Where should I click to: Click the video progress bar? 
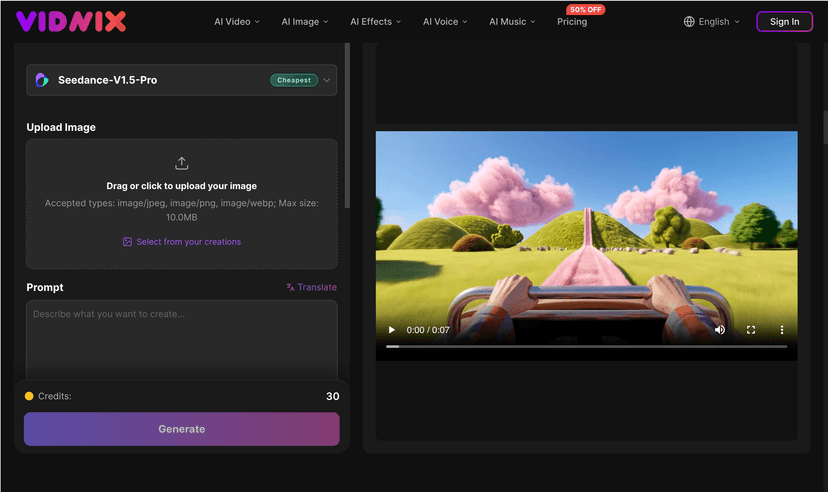tap(587, 347)
